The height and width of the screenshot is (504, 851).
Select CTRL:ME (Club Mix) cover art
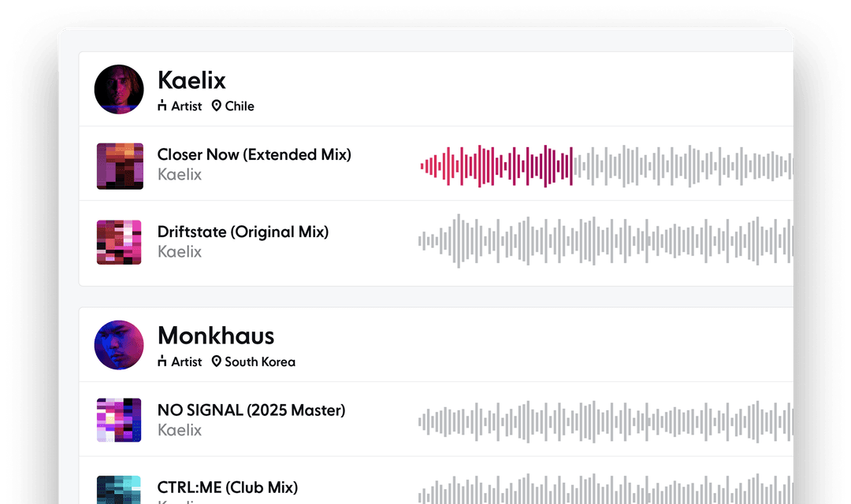coord(119,490)
